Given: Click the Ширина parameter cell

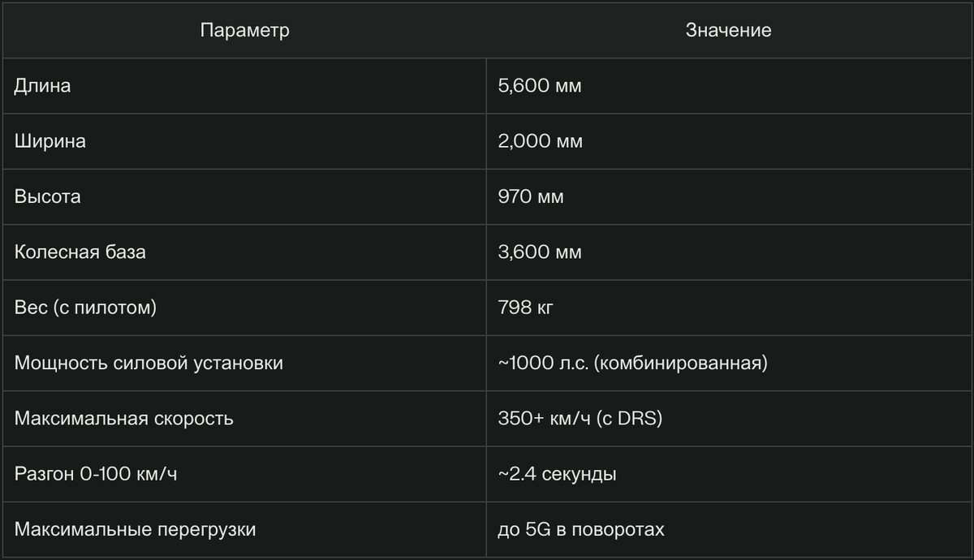Looking at the screenshot, I should tap(244, 141).
